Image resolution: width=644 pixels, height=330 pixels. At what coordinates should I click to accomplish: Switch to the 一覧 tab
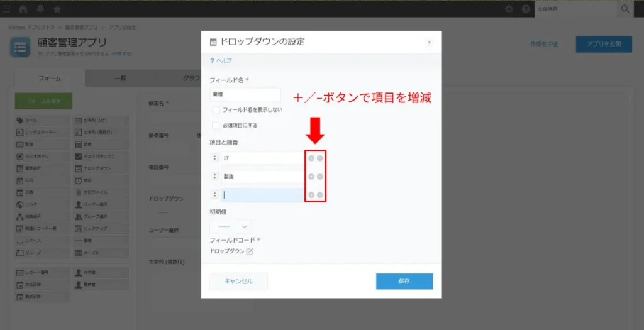120,79
